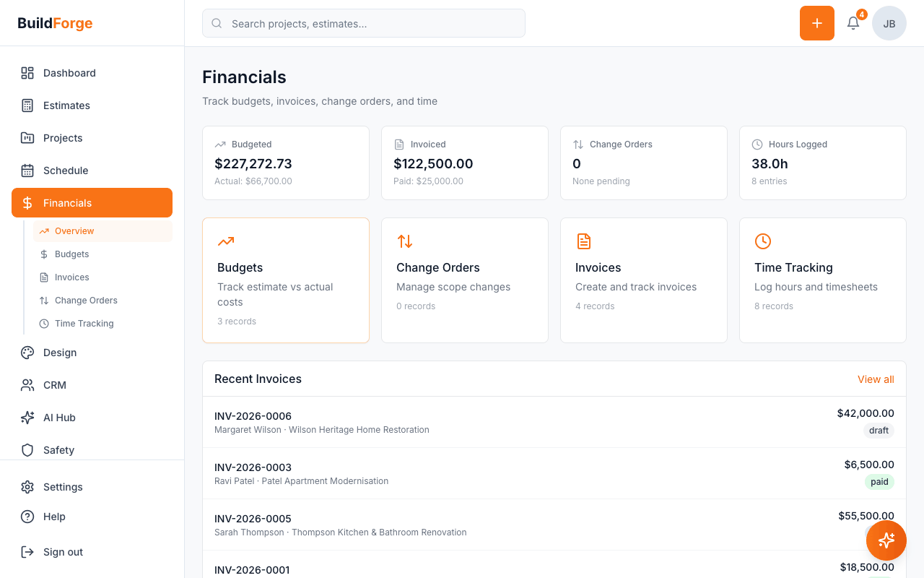Open the Settings gear icon
924x578 pixels.
click(x=27, y=487)
